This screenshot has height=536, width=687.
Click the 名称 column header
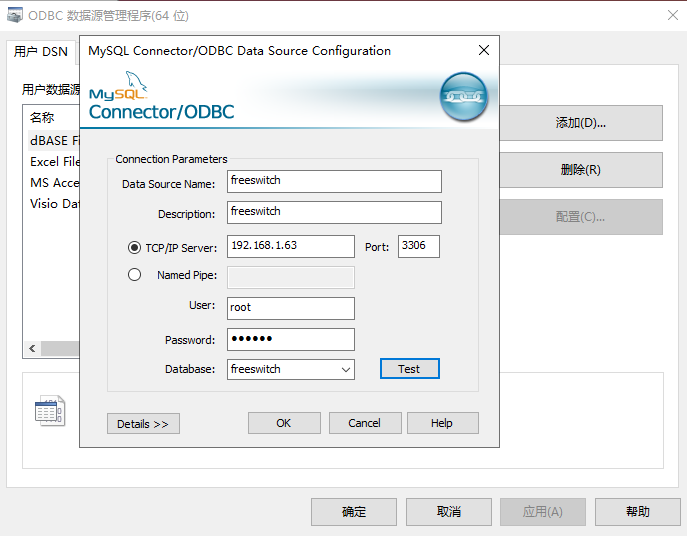point(42,117)
